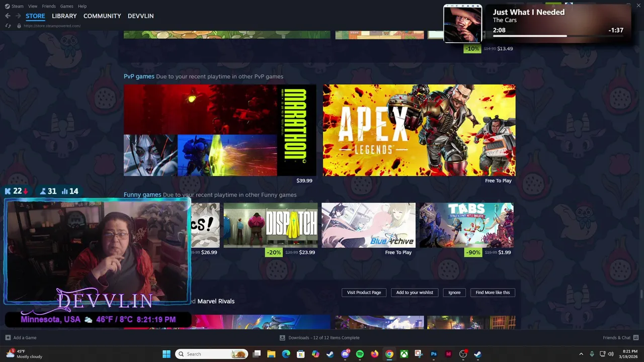The height and width of the screenshot is (362, 644).
Task: Open OBS Studio from the taskbar
Action: (463, 354)
